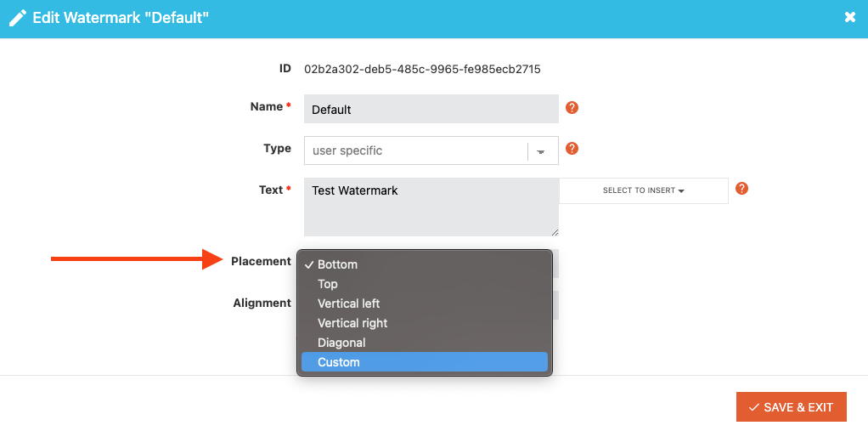Choose Bottom from Placement list
Screen dimensions: 868x437
(x=425, y=264)
